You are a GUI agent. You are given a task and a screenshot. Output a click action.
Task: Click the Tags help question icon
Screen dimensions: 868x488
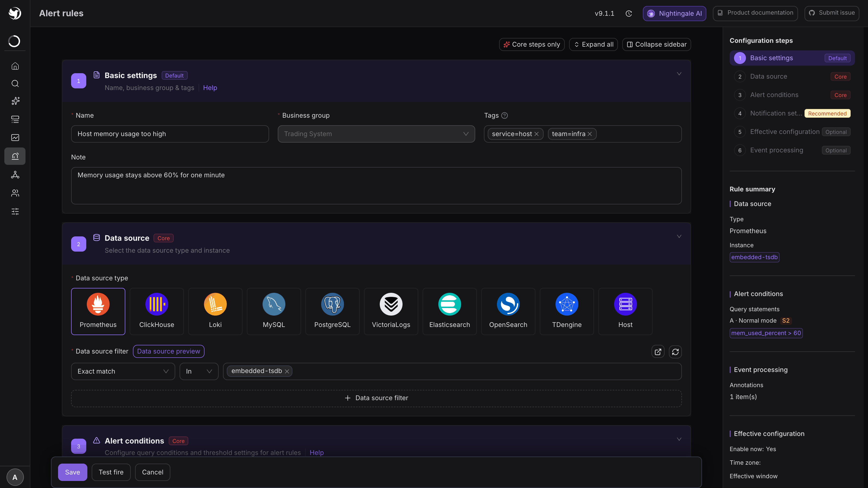(505, 115)
